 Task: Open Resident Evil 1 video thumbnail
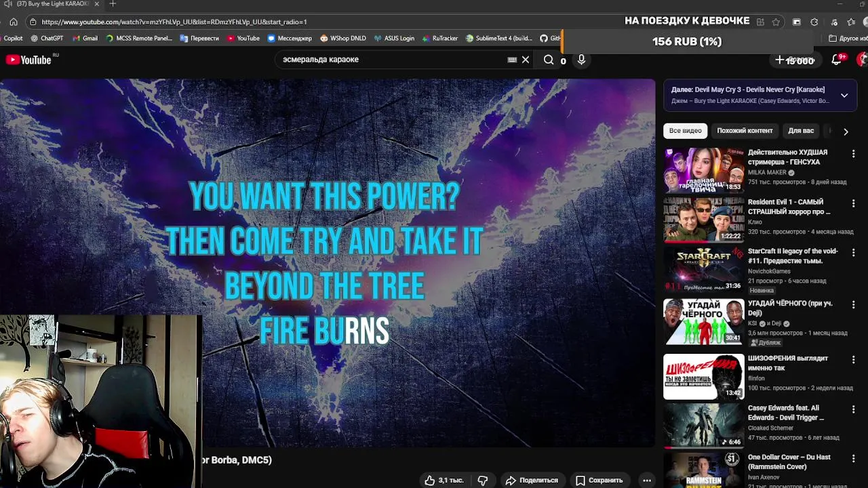[703, 220]
